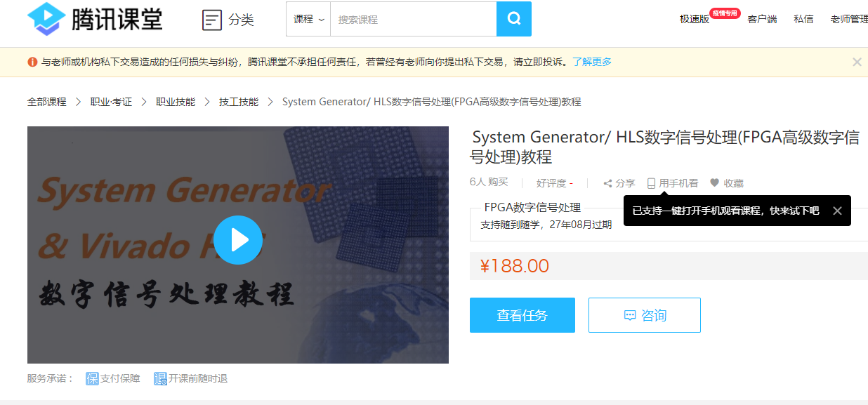Go to 全部课程 breadcrumb
The height and width of the screenshot is (405, 868).
(47, 102)
